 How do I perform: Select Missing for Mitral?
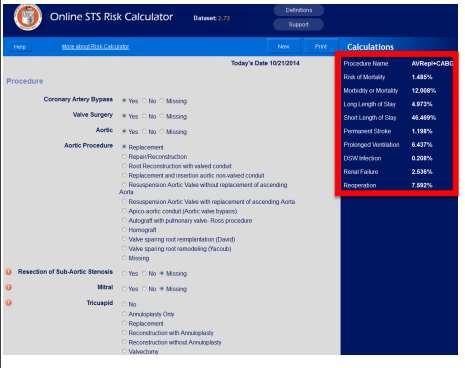click(162, 288)
